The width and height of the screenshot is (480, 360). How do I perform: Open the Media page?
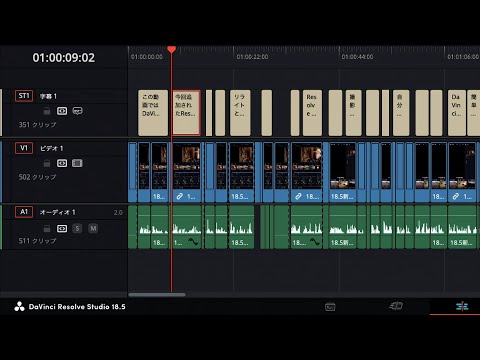(330, 307)
